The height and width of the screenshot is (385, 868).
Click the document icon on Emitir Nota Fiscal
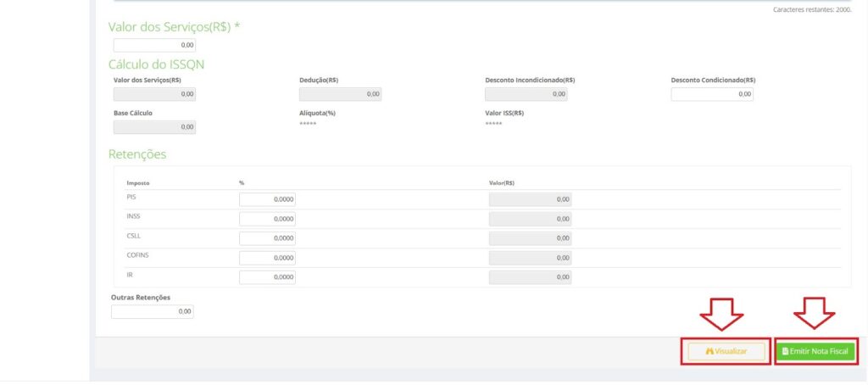[785, 351]
